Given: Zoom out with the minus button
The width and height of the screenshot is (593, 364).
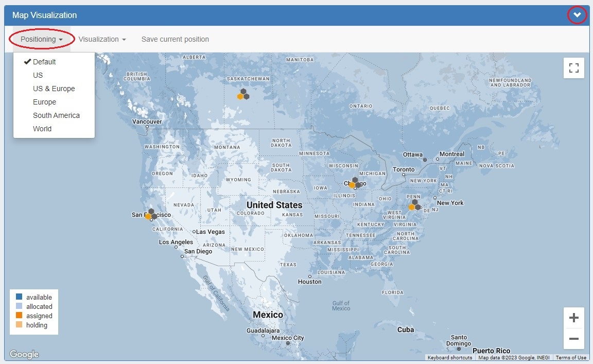Looking at the screenshot, I should 574,339.
